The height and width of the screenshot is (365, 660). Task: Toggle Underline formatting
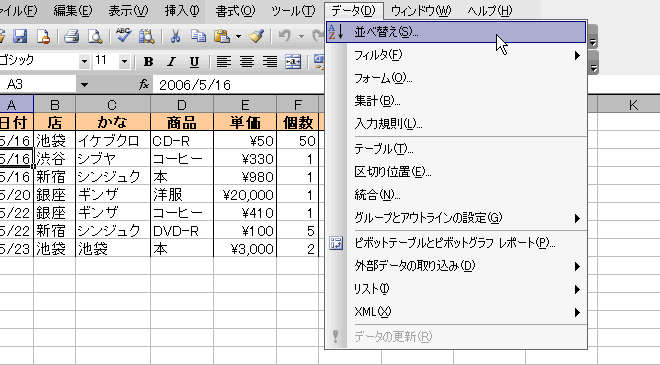pyautogui.click(x=194, y=62)
